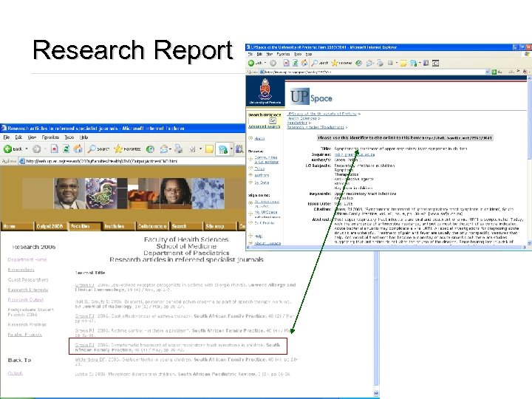Click yellow Discuss note icon, Research articles toolbar

[x=209, y=149]
